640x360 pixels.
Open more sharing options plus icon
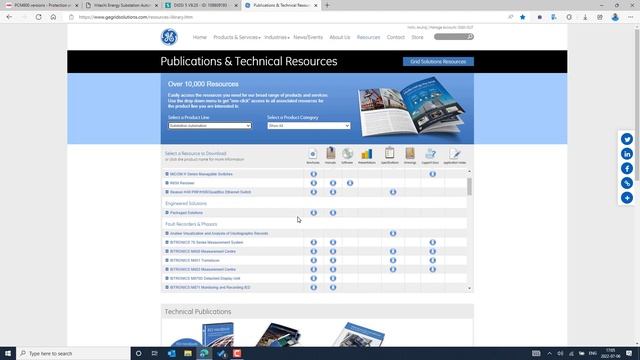click(x=627, y=198)
